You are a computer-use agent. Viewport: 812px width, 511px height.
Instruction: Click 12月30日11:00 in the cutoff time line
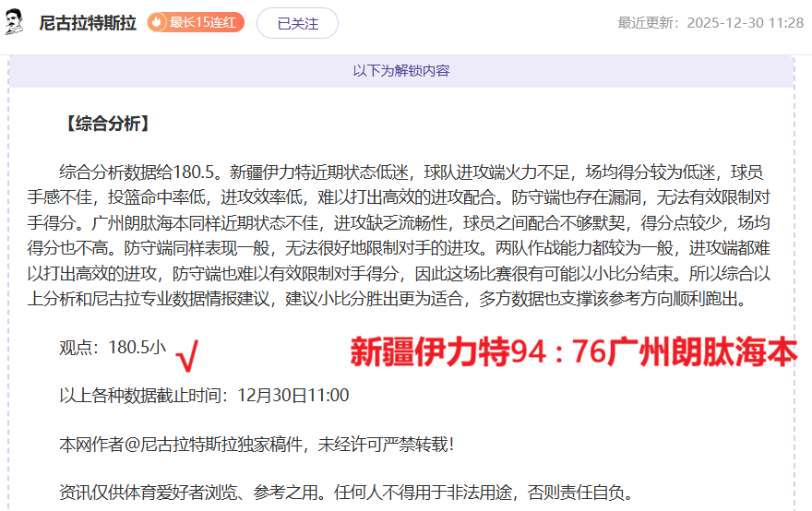(293, 396)
